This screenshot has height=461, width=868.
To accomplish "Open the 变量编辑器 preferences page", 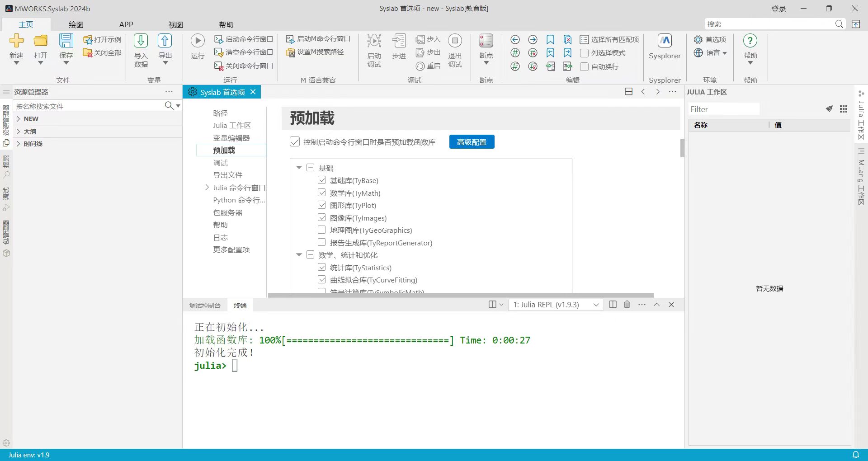I will tap(231, 138).
